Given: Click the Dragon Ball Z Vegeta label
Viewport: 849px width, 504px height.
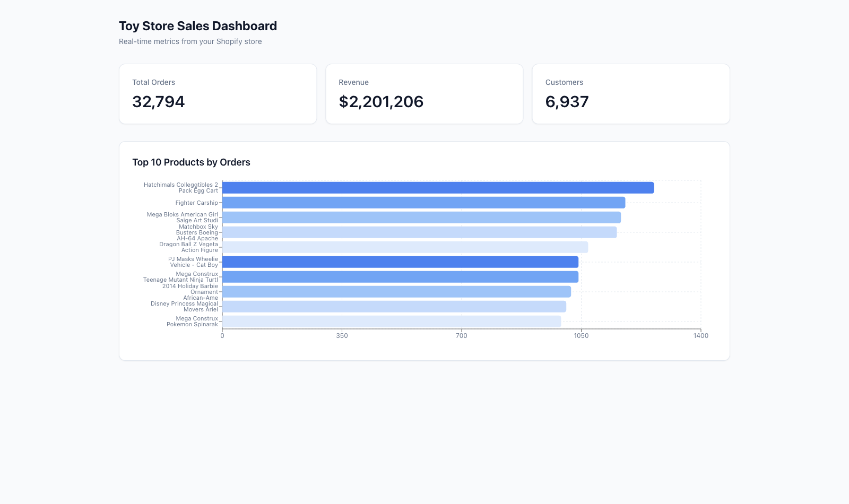Looking at the screenshot, I should pyautogui.click(x=188, y=247).
